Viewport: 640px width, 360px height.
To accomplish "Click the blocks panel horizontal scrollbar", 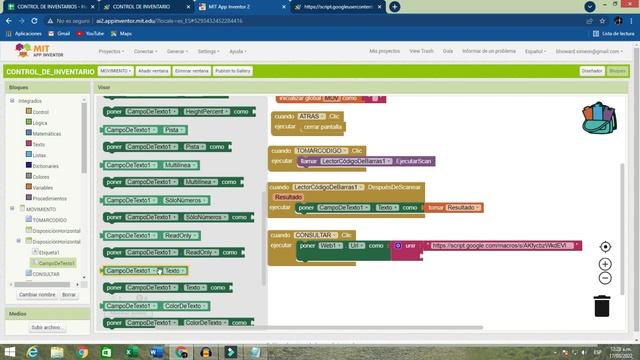I will click(x=42, y=284).
